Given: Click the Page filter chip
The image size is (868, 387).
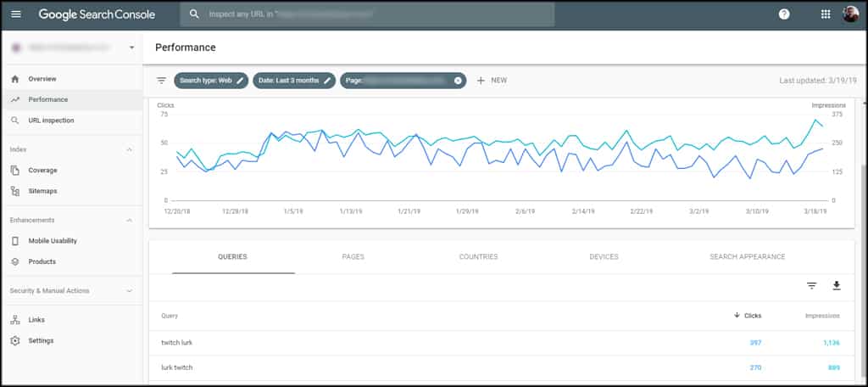Looking at the screenshot, I should (x=403, y=81).
